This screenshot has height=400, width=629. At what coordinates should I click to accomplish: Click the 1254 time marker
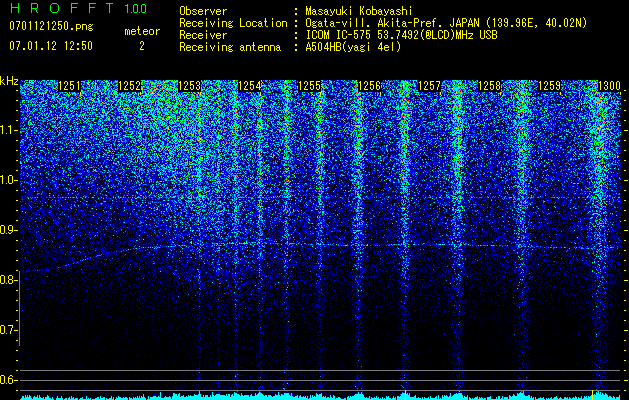coord(250,86)
